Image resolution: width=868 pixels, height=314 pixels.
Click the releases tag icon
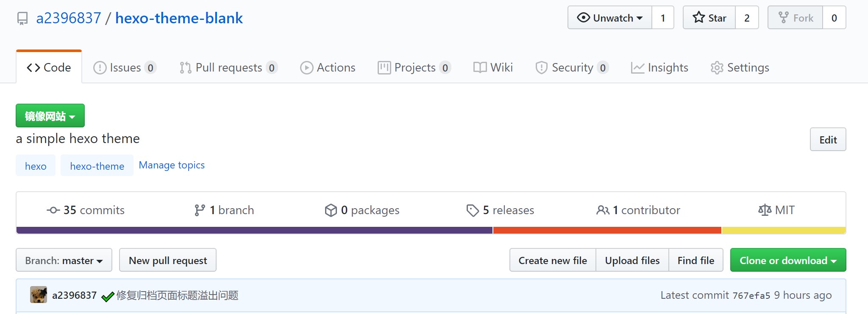click(472, 210)
